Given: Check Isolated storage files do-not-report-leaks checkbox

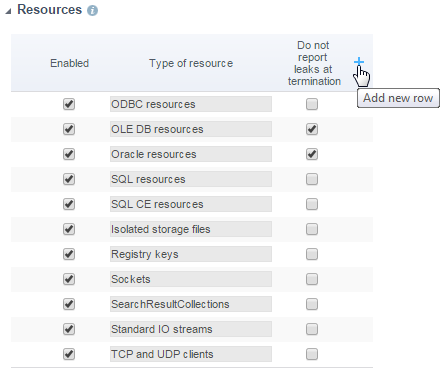Looking at the screenshot, I should click(x=312, y=229).
